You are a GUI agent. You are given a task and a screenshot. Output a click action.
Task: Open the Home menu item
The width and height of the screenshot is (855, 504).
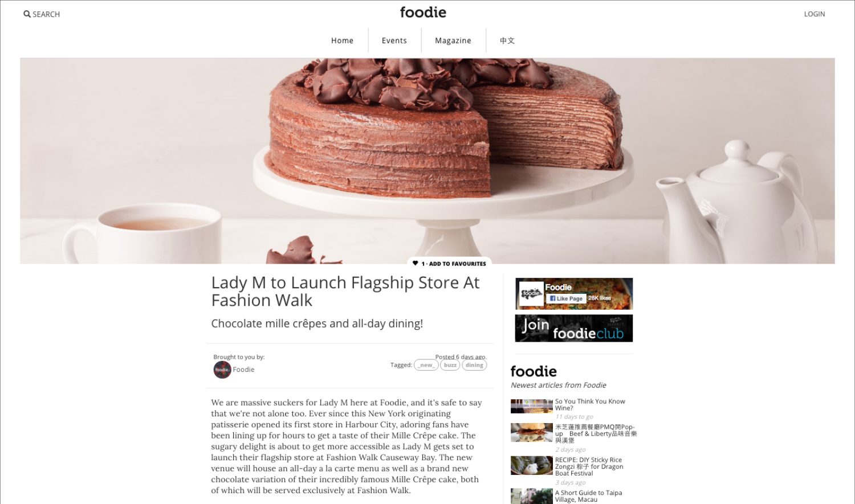click(342, 40)
